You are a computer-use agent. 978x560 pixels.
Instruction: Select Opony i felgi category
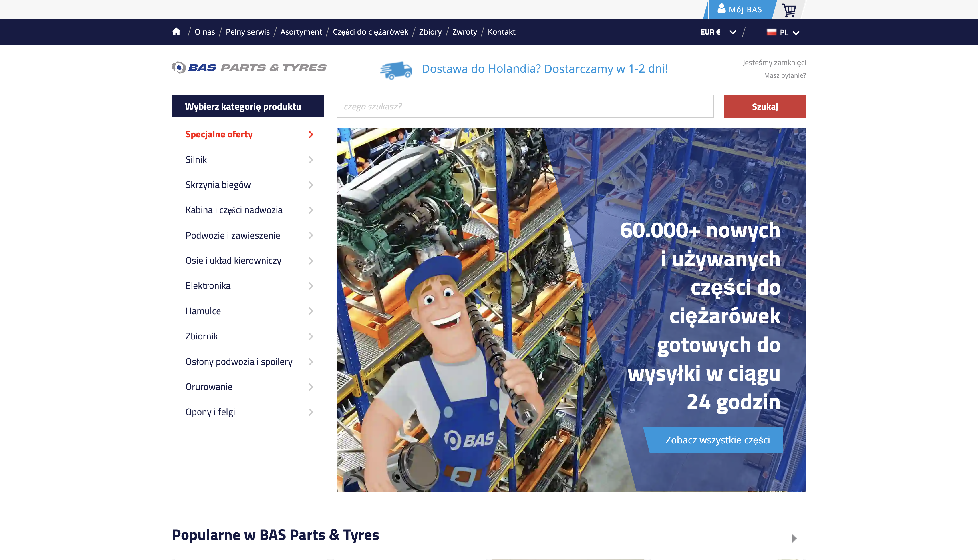click(x=210, y=412)
